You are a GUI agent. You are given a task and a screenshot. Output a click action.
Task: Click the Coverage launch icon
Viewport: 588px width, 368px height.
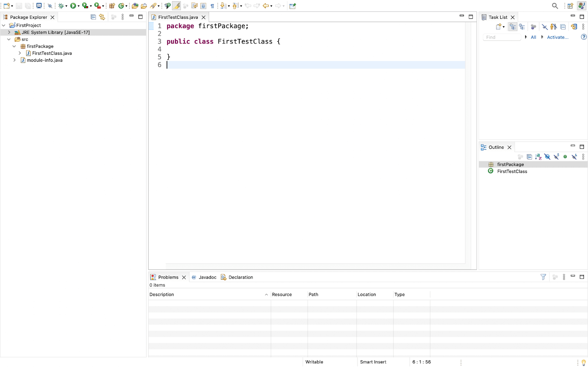click(x=85, y=6)
